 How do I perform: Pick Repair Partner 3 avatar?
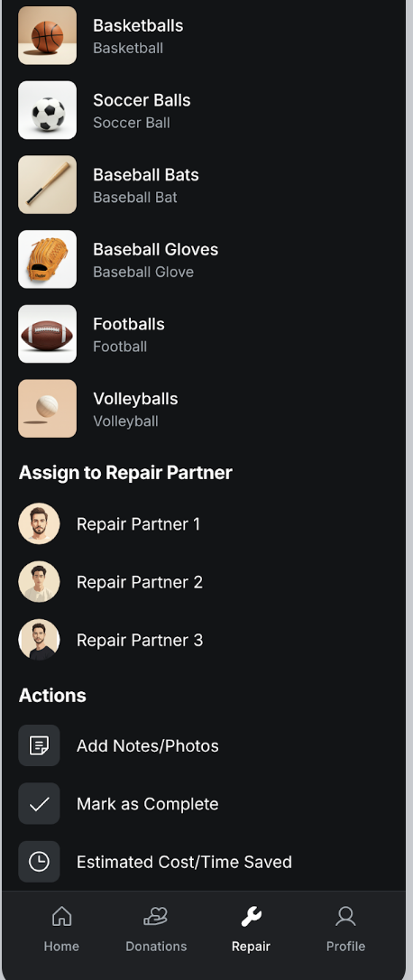[39, 640]
